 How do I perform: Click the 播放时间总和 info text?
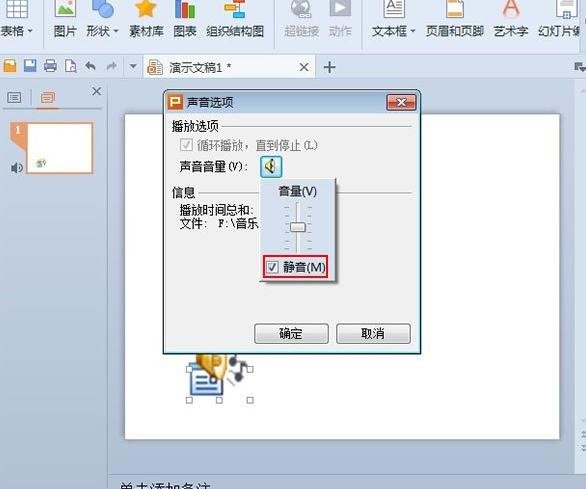click(x=217, y=210)
